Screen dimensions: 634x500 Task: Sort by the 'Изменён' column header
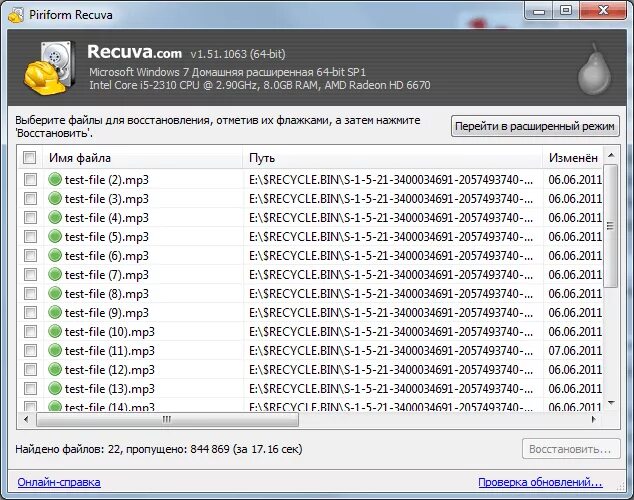573,158
